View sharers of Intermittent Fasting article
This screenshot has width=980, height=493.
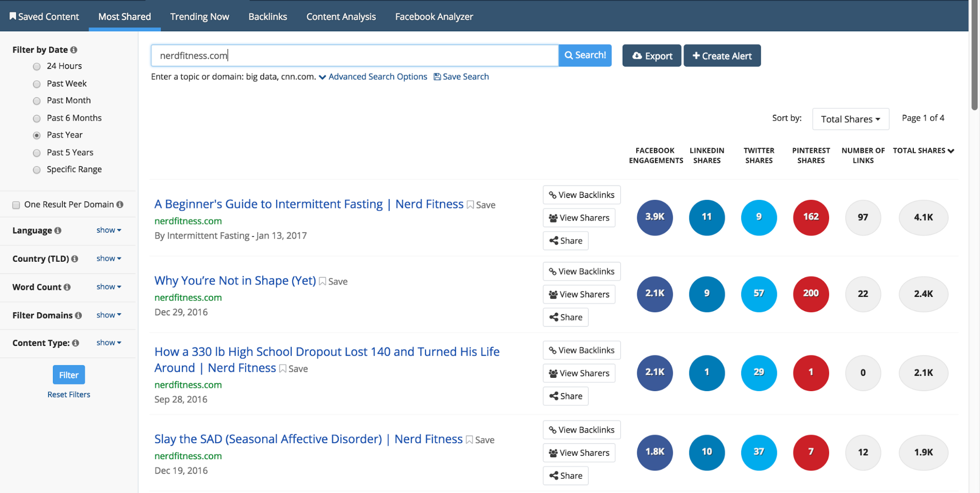(579, 218)
